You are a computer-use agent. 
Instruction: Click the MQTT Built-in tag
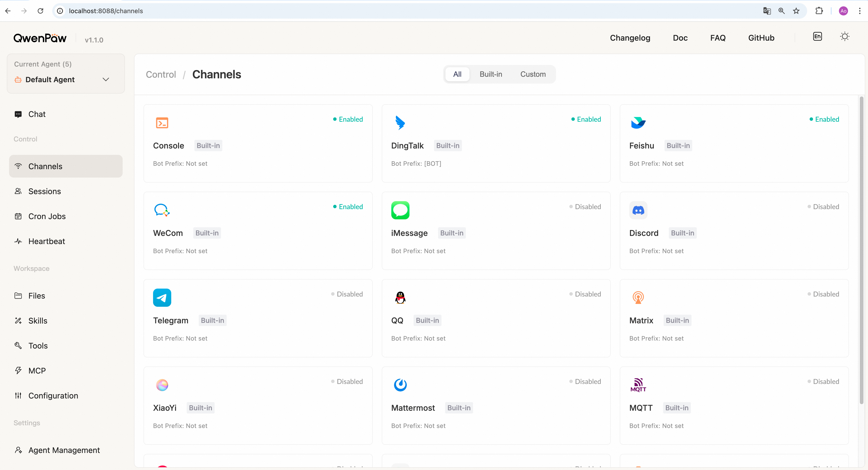(677, 408)
